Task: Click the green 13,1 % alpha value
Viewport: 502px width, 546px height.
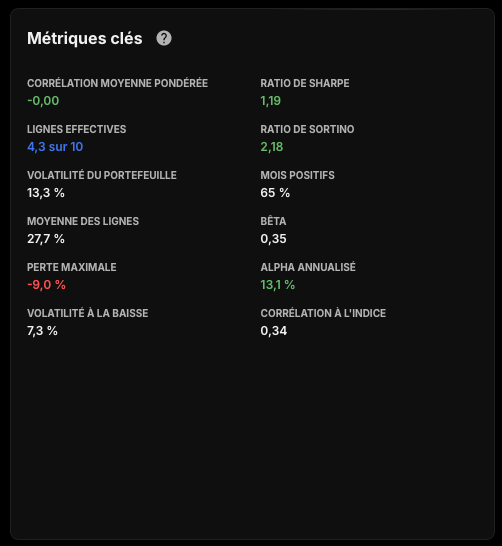Action: tap(277, 284)
